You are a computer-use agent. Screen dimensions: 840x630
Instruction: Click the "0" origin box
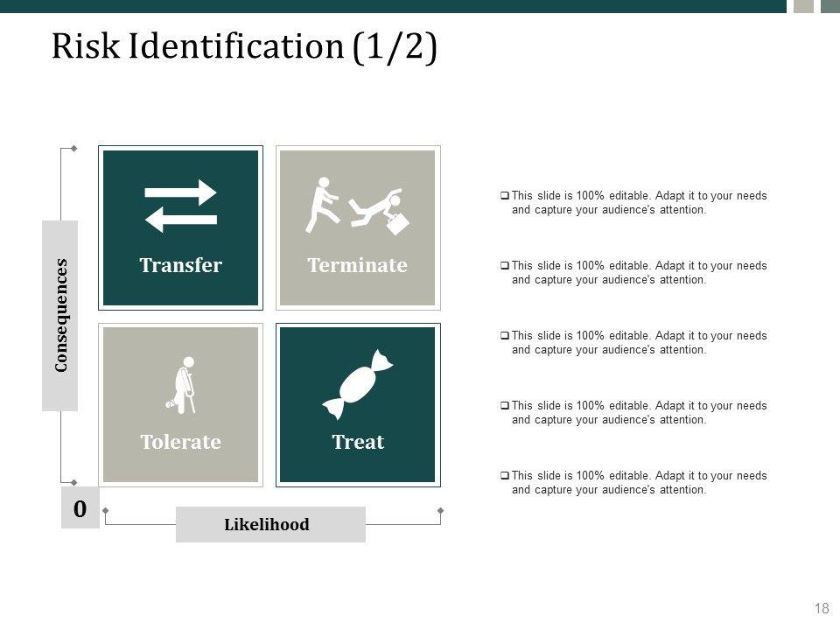pyautogui.click(x=80, y=507)
